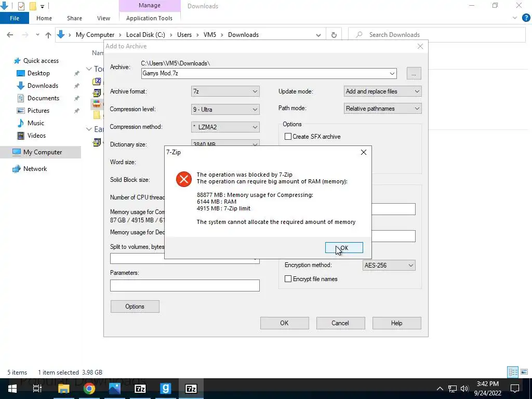Cancel the Add to Archive dialog
This screenshot has width=532, height=399.
340,323
